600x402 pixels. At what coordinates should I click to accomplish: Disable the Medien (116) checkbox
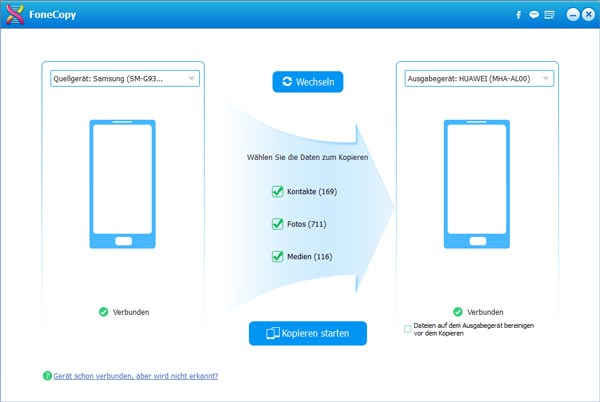pyautogui.click(x=278, y=257)
